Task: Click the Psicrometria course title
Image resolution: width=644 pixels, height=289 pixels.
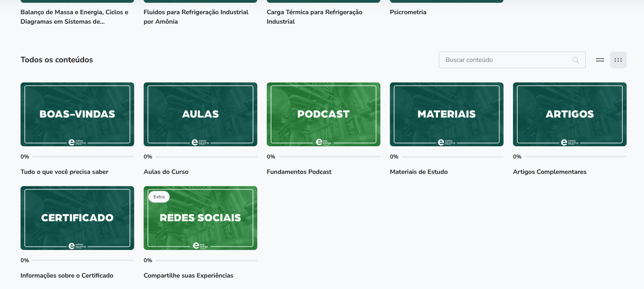Action: 408,12
